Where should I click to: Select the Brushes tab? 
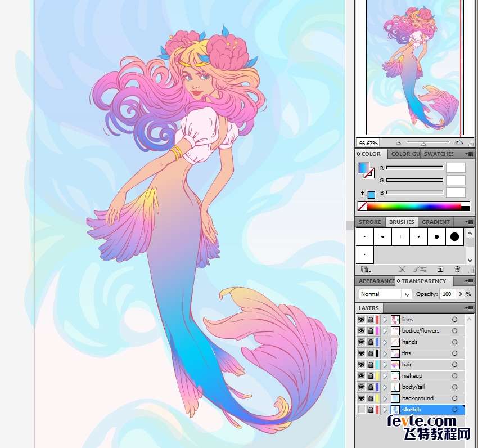(402, 222)
